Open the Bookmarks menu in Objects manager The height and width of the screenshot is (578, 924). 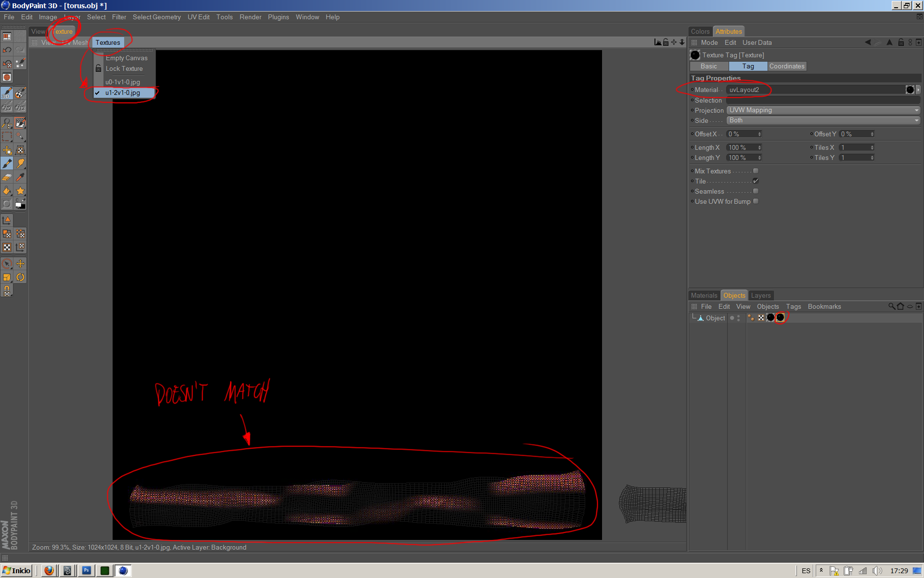coord(824,306)
